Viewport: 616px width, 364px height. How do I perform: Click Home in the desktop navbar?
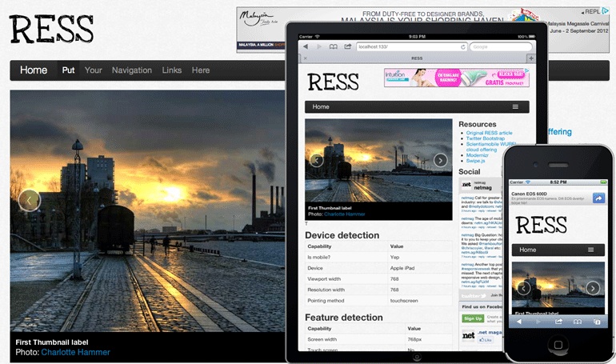coord(34,70)
